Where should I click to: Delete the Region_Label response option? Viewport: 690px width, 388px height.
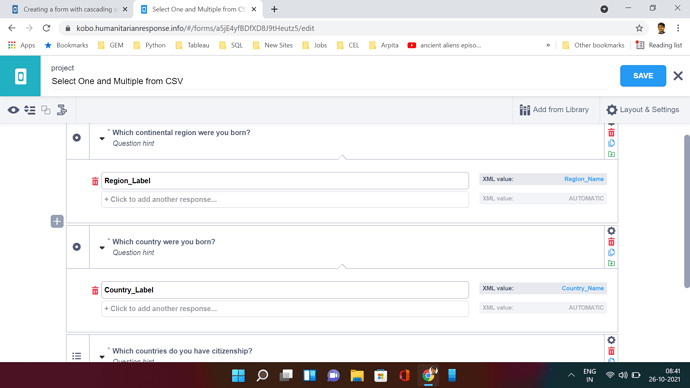tap(95, 181)
